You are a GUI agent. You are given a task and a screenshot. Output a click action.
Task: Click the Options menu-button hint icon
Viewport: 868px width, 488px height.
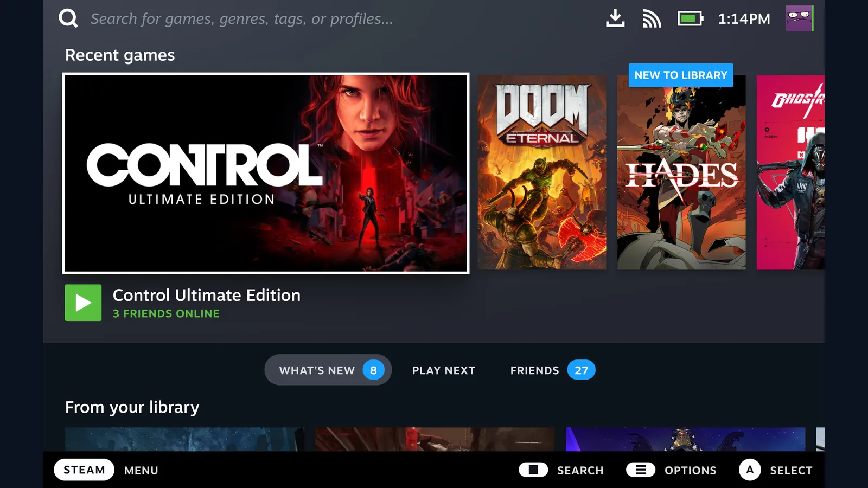pos(641,470)
